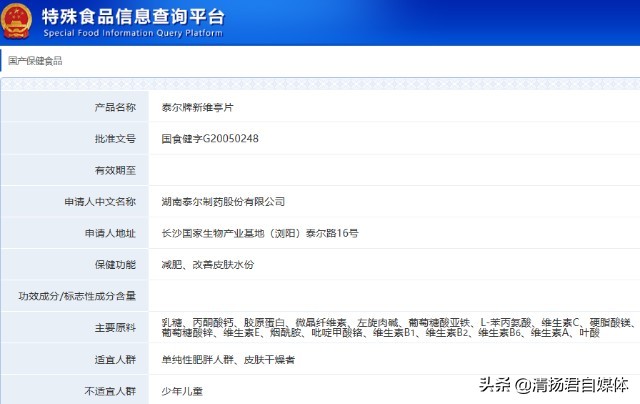This screenshot has width=640, height=404.
Task: Click the 有效期至 label
Action: coord(115,170)
